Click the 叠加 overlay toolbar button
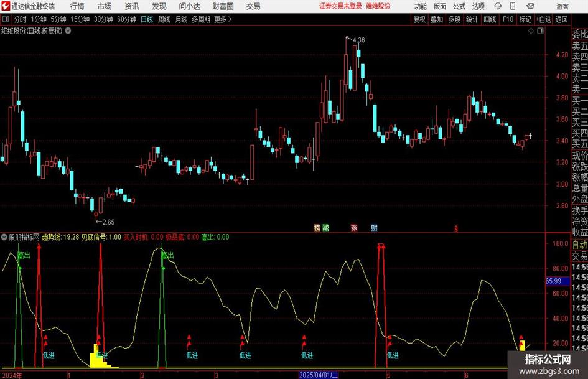588x379 pixels. click(437, 19)
